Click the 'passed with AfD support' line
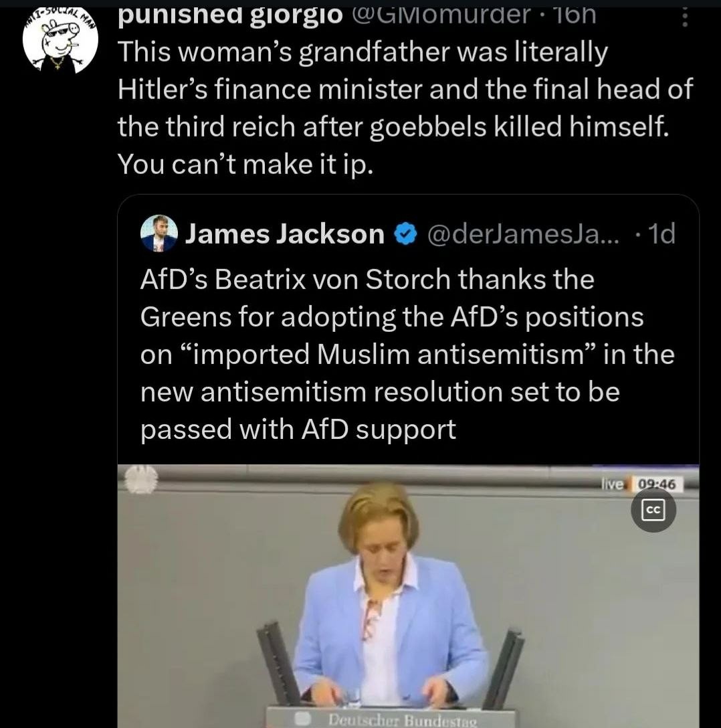 [x=298, y=429]
